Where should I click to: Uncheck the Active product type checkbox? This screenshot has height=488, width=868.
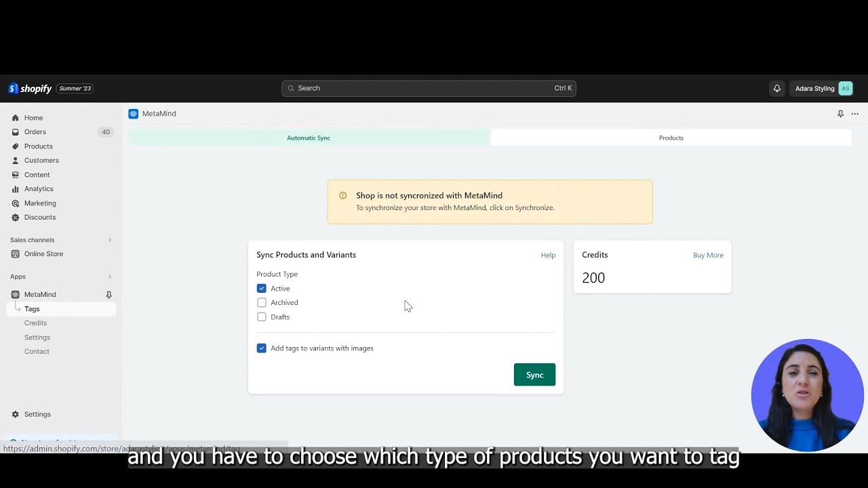point(262,289)
